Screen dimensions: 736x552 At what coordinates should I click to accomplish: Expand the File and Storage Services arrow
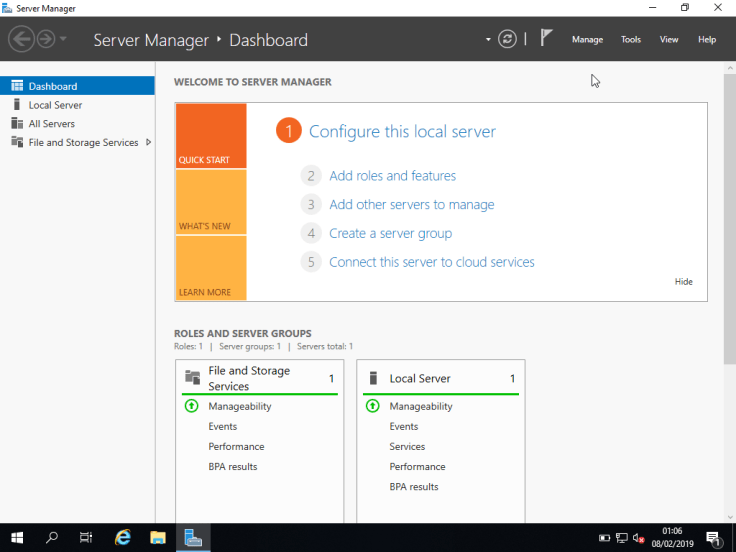click(149, 142)
